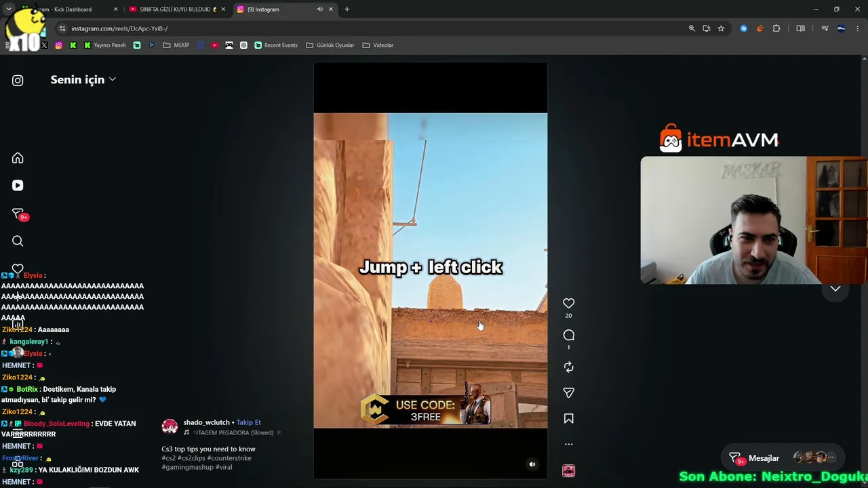Toggle the reading mode side panel
Viewport: 868px width, 488px height.
(x=801, y=28)
